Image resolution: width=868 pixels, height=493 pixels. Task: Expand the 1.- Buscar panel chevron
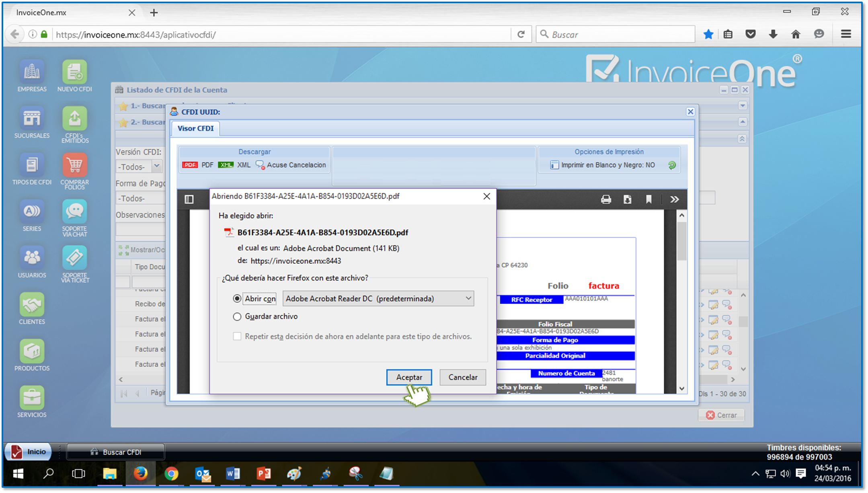[x=743, y=106]
